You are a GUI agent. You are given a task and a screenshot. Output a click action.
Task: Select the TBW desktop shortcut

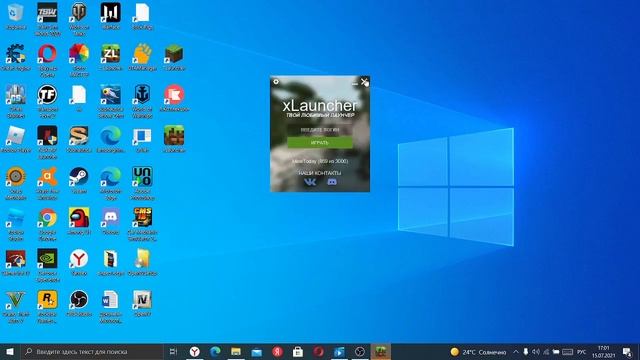tap(47, 18)
